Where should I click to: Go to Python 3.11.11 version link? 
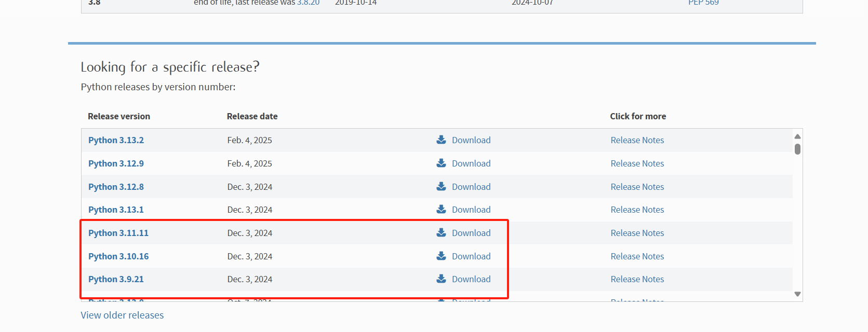[x=118, y=233]
